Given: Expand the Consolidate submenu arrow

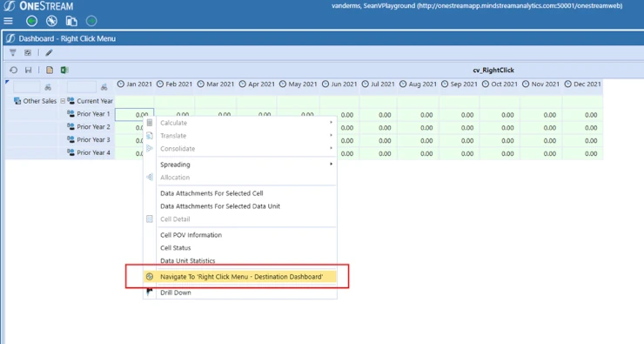Looking at the screenshot, I should (331, 148).
